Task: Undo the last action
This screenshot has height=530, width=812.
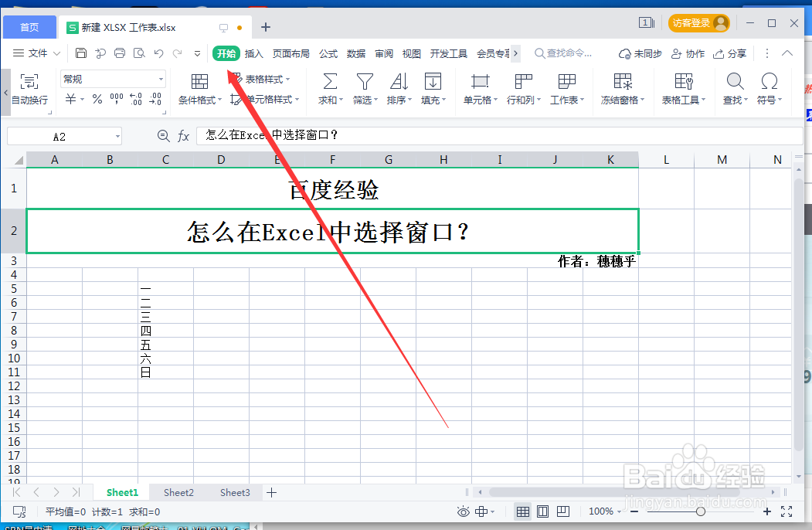Action: pyautogui.click(x=158, y=53)
